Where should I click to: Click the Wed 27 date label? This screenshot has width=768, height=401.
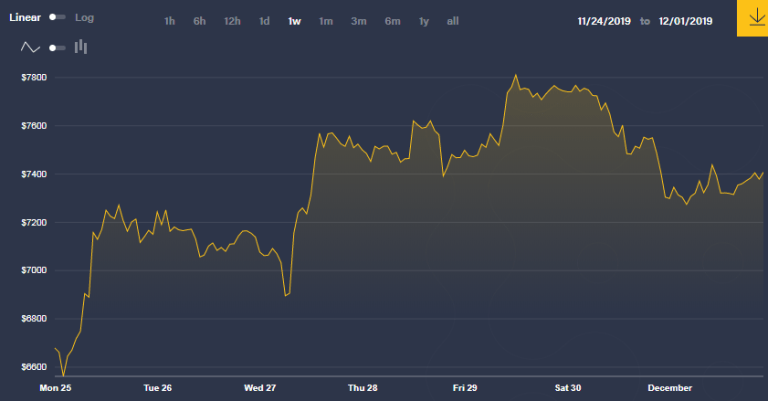260,388
